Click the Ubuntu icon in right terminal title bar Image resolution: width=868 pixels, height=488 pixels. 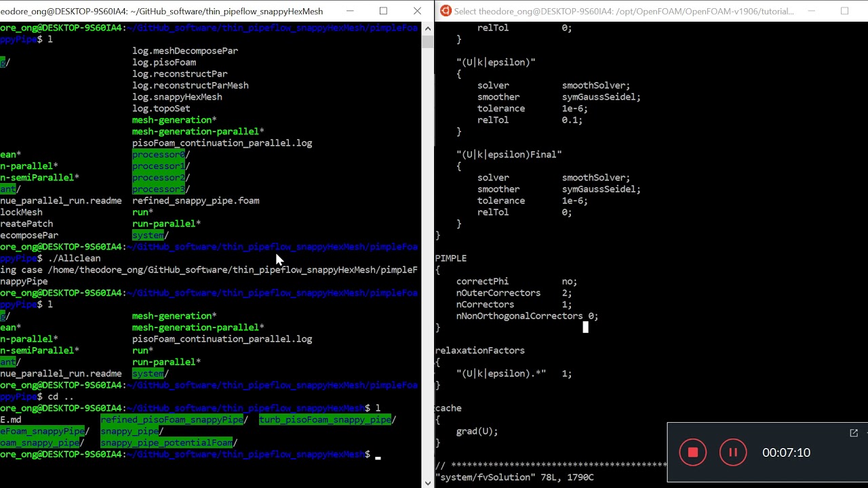point(446,11)
